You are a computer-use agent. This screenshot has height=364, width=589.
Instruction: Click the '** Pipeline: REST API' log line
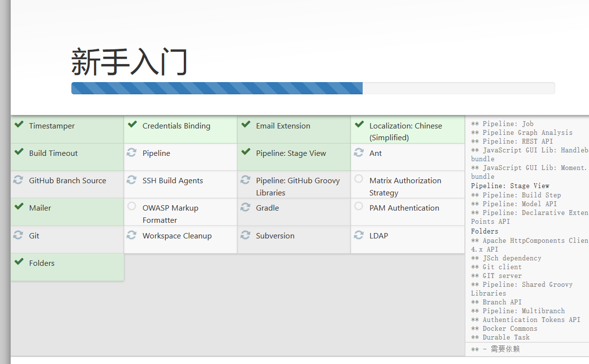pyautogui.click(x=512, y=142)
